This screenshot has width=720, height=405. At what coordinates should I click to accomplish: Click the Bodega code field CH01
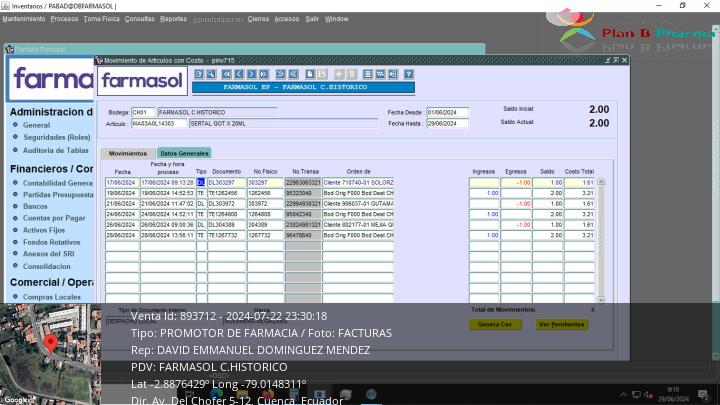coord(143,112)
